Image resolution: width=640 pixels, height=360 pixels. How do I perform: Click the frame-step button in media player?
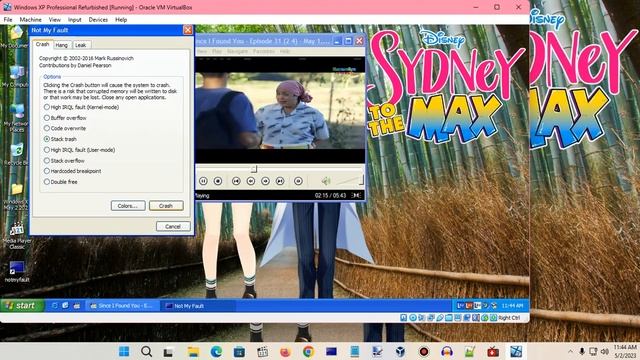298,181
